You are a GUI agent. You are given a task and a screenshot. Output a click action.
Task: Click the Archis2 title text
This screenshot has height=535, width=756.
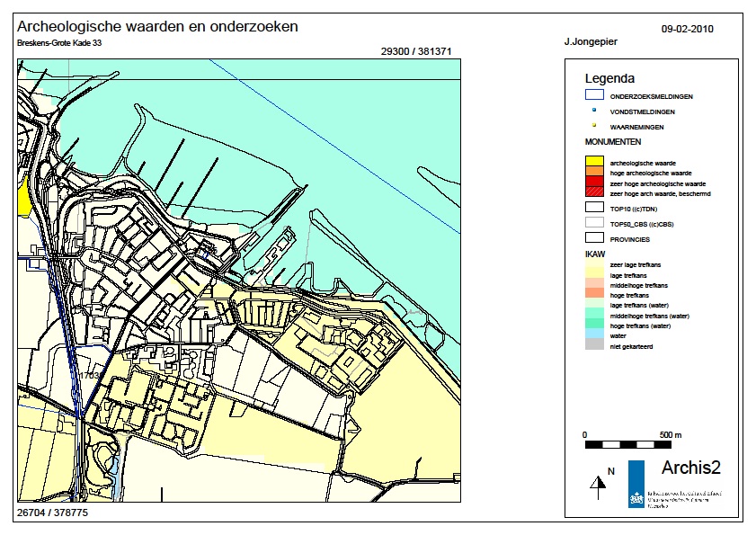click(690, 468)
